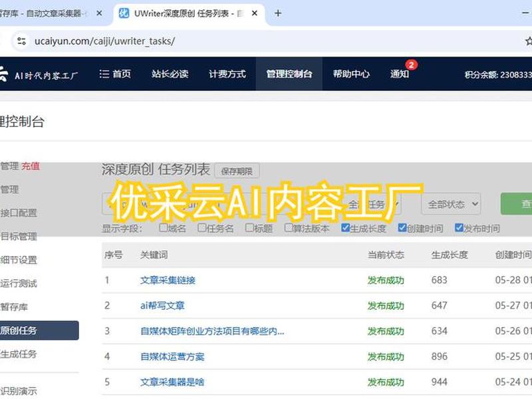Uncheck the 发布时间 display field checkbox

pyautogui.click(x=459, y=227)
